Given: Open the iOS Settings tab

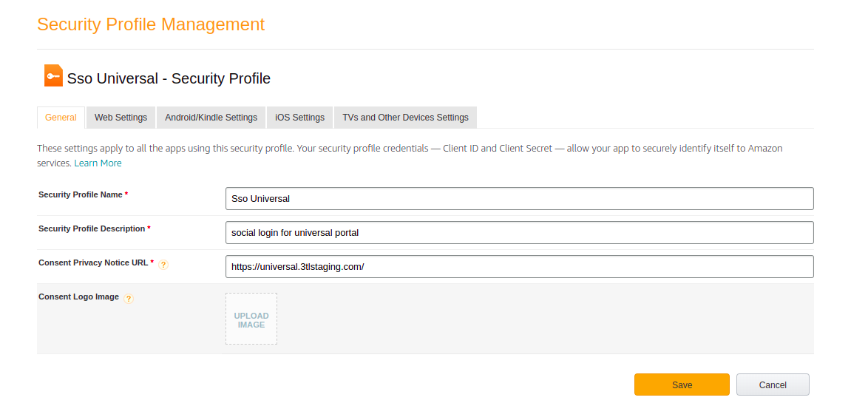Looking at the screenshot, I should tap(299, 118).
